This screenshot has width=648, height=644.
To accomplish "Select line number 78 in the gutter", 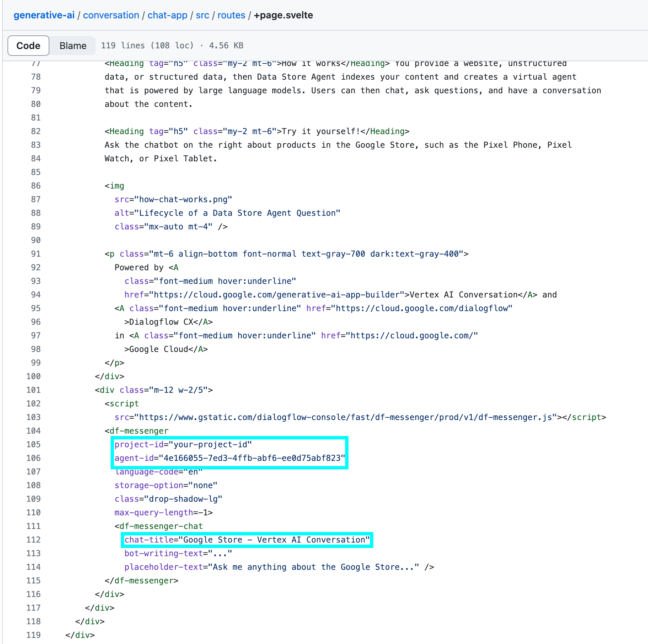I will [36, 77].
